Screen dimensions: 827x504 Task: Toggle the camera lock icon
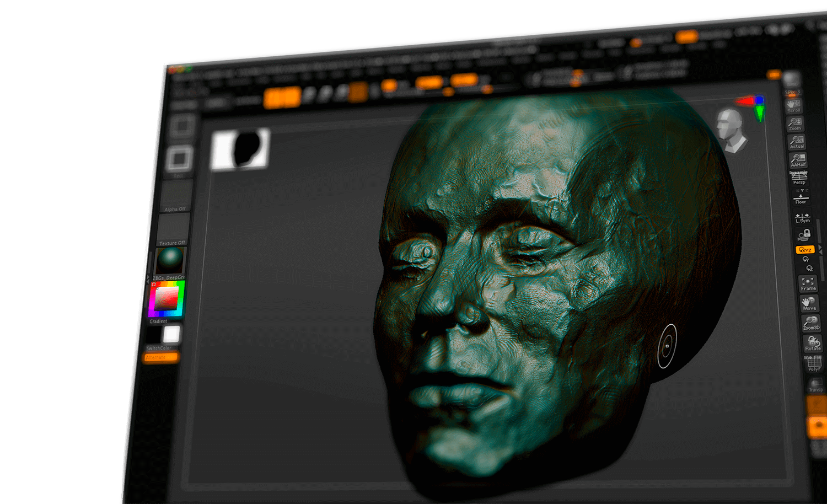804,235
